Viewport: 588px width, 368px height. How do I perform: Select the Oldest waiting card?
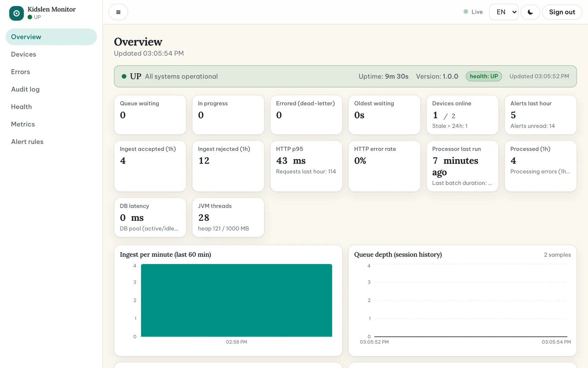(384, 115)
